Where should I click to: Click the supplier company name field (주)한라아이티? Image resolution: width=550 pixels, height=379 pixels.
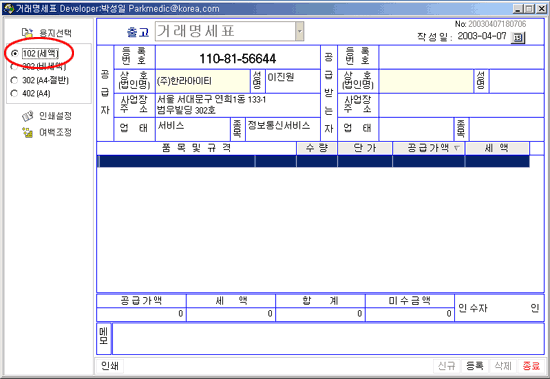click(x=203, y=81)
